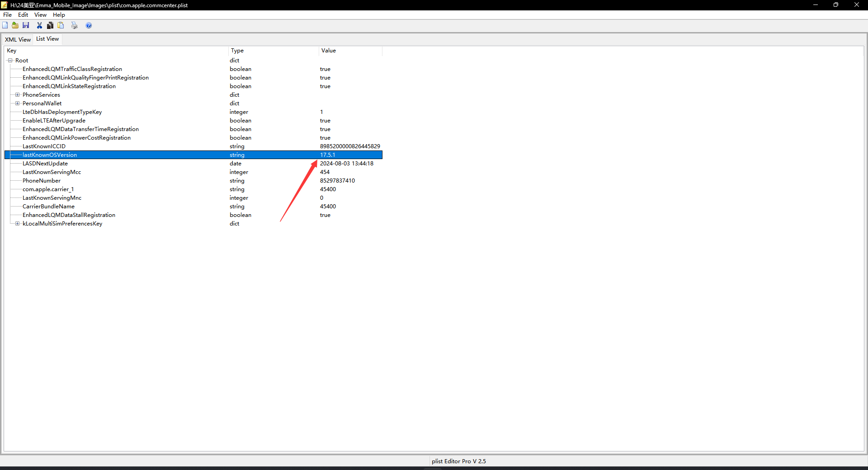Viewport: 868px width, 470px height.
Task: Click the Paste clipboard icon
Action: (61, 25)
